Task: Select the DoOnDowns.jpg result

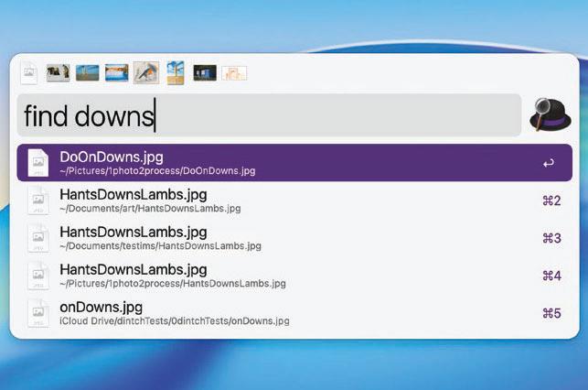Action: (x=294, y=163)
